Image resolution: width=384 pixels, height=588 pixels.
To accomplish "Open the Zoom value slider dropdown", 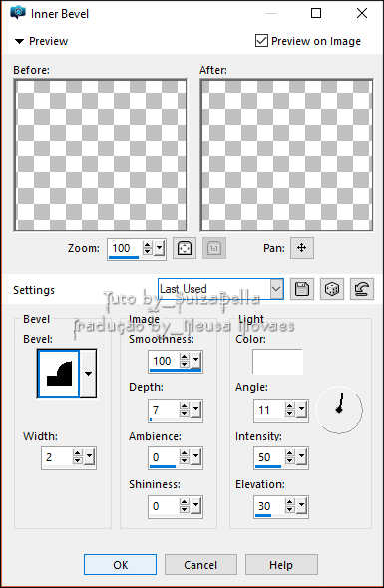I will click(160, 248).
